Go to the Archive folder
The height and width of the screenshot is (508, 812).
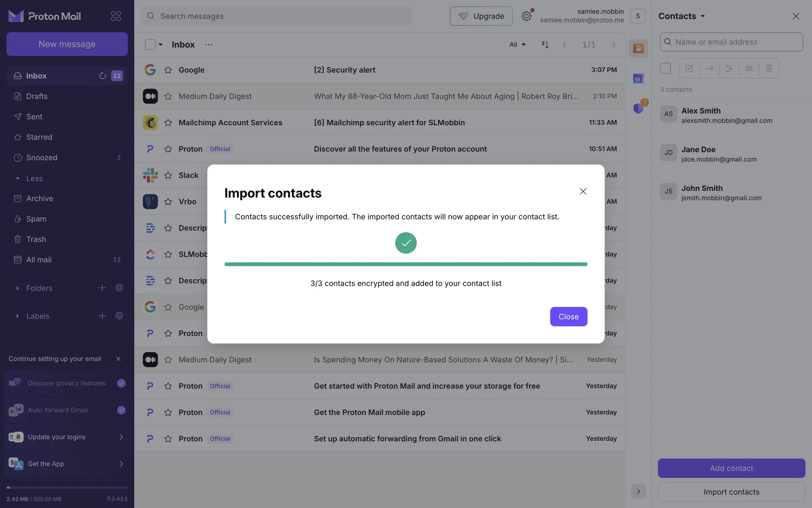pyautogui.click(x=40, y=199)
